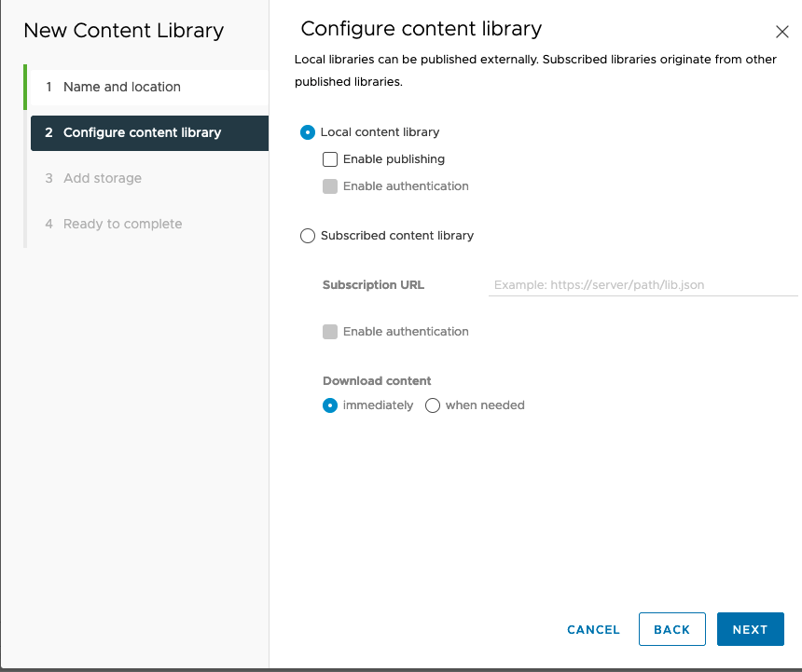Click the Configure content library heading
This screenshot has width=802, height=672.
tap(421, 29)
